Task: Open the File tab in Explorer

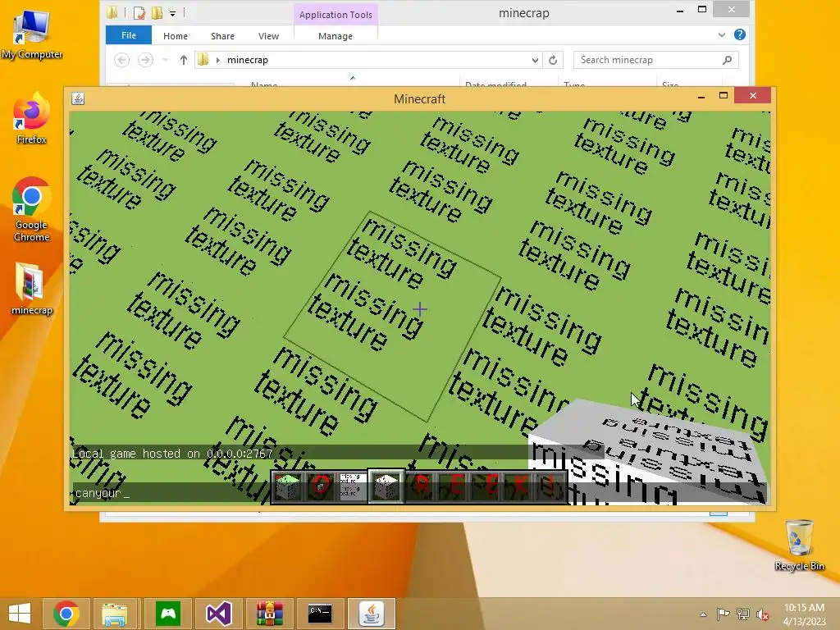Action: click(129, 35)
